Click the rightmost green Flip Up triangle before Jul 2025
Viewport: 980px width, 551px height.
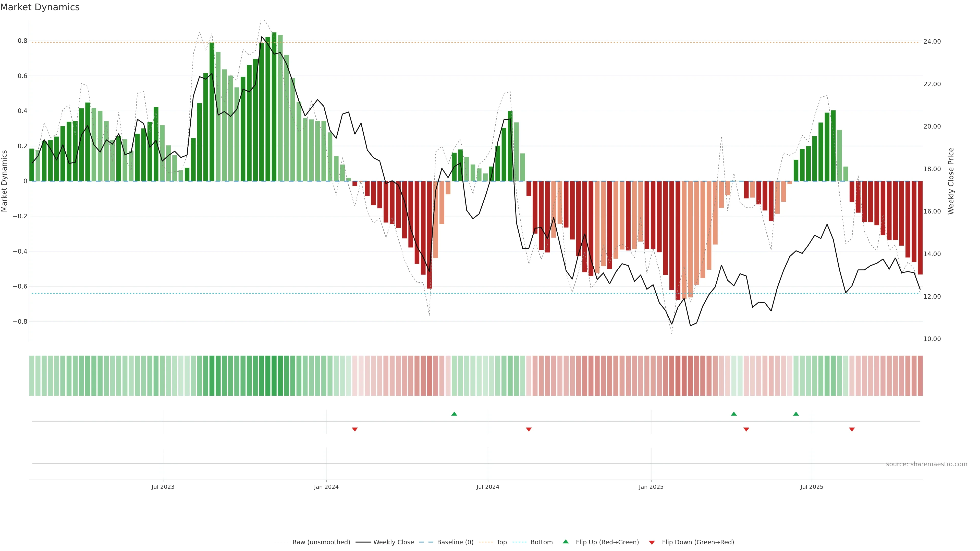pyautogui.click(x=796, y=414)
